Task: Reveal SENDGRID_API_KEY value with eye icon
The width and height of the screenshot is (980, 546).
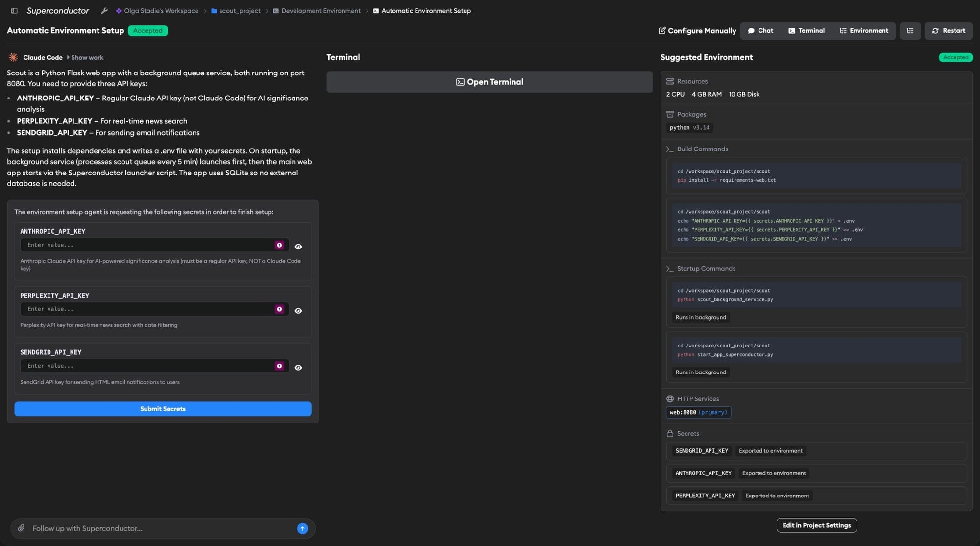Action: pos(298,368)
